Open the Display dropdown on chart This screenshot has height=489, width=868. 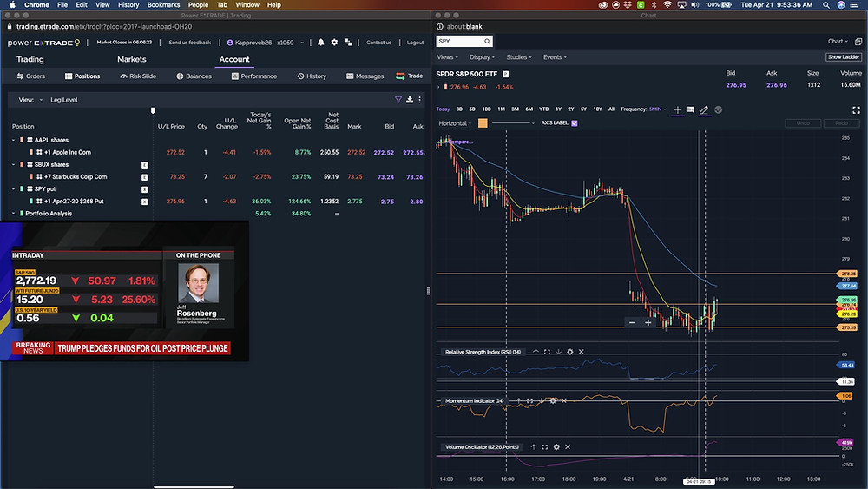pyautogui.click(x=482, y=57)
